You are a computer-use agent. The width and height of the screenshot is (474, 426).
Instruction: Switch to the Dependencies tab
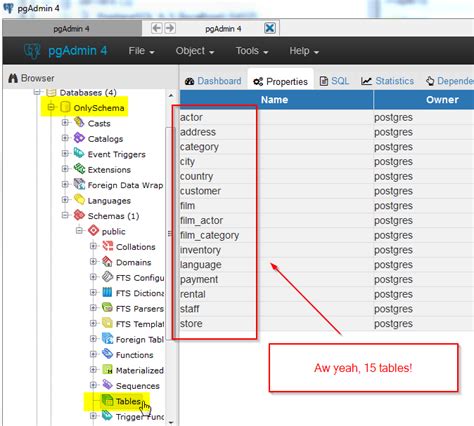click(x=449, y=81)
